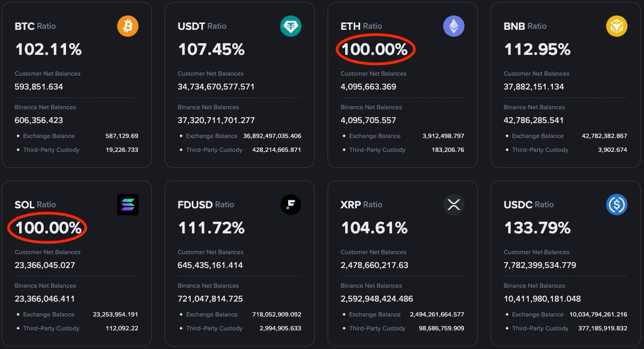The image size is (644, 349).
Task: Click USDT Binance Net Balances value
Action: point(216,120)
